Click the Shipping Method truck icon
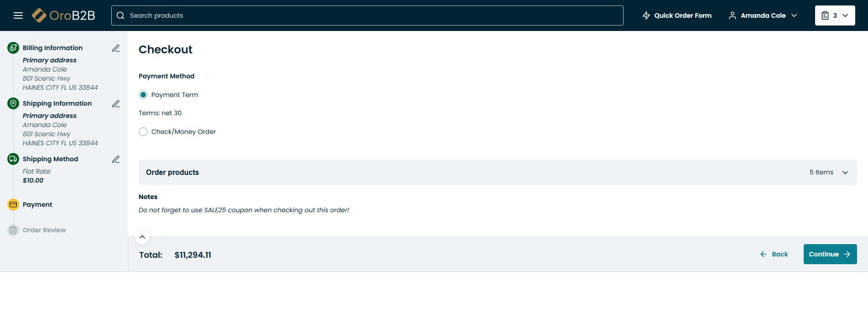 13,159
